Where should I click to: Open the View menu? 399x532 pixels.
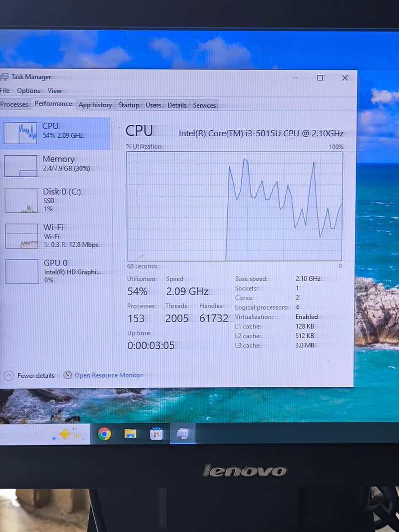[x=54, y=91]
